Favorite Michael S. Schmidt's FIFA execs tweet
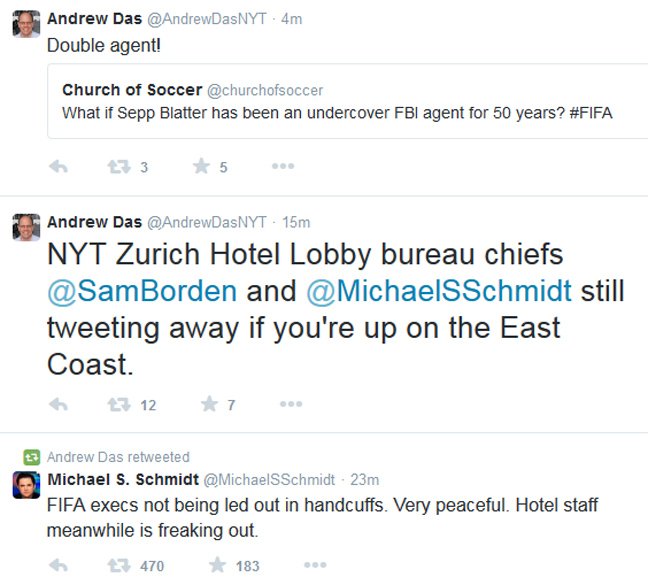This screenshot has width=648, height=585. tap(217, 566)
